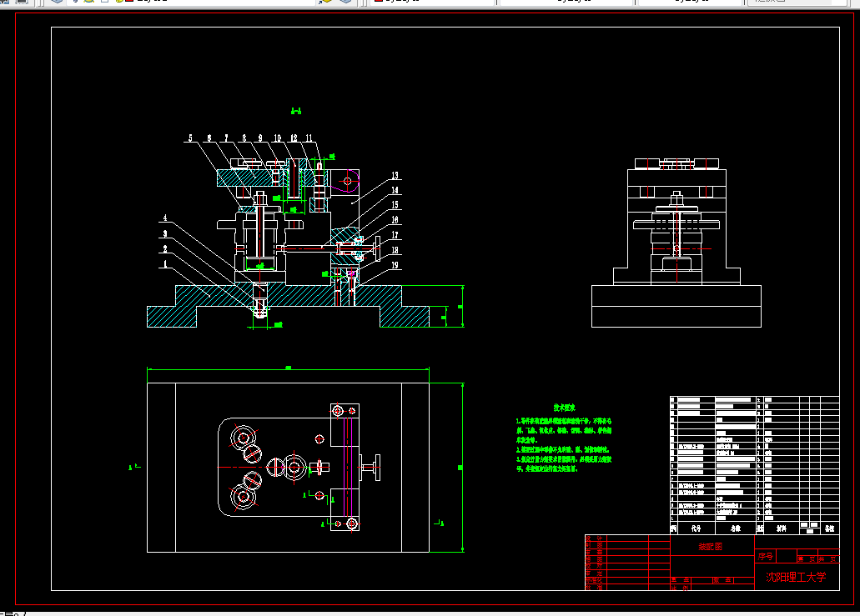Select part balloon number 4
860x616 pixels.
pos(165,218)
